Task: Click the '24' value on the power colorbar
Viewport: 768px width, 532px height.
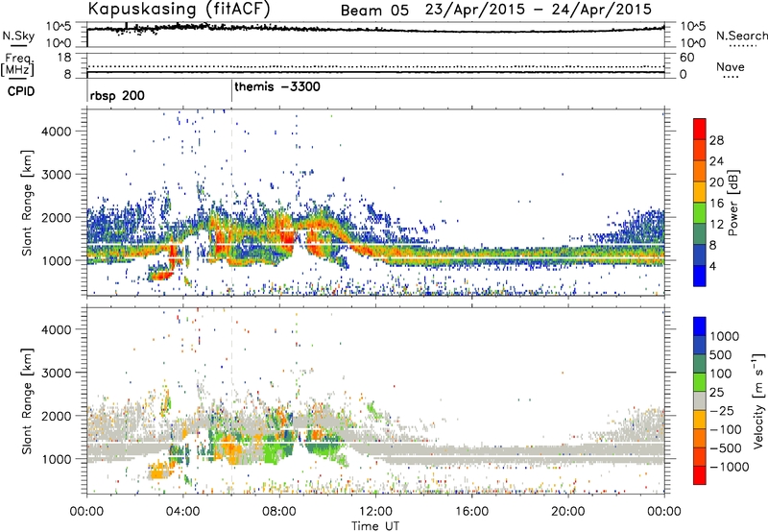Action: [x=716, y=161]
